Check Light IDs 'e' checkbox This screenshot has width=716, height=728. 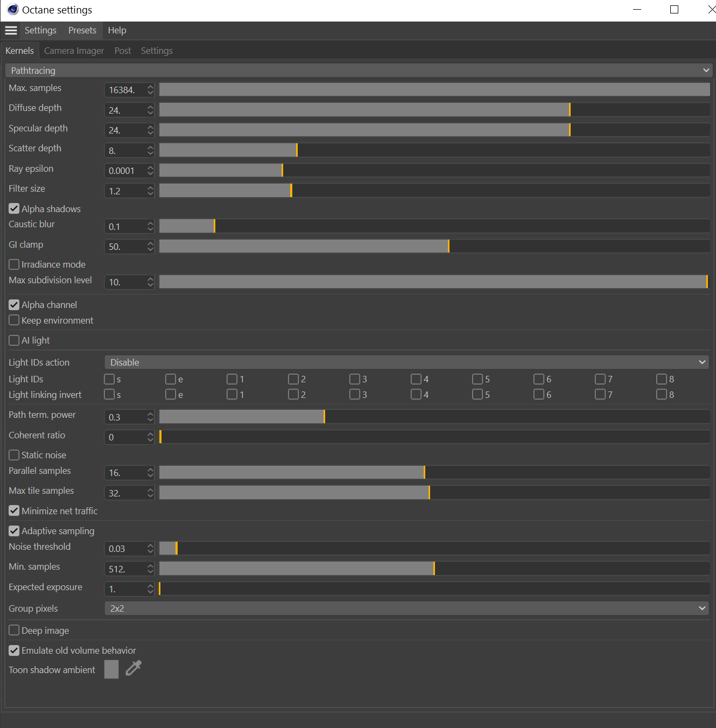[x=171, y=379]
